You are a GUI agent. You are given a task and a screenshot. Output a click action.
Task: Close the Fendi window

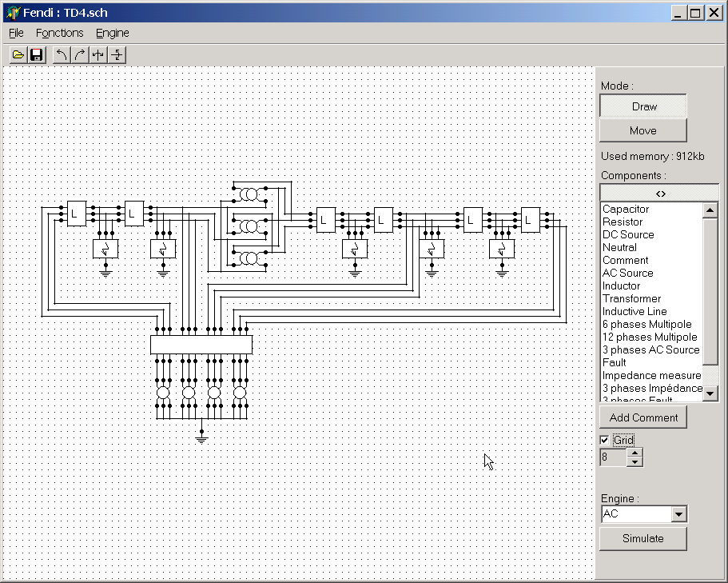point(714,13)
